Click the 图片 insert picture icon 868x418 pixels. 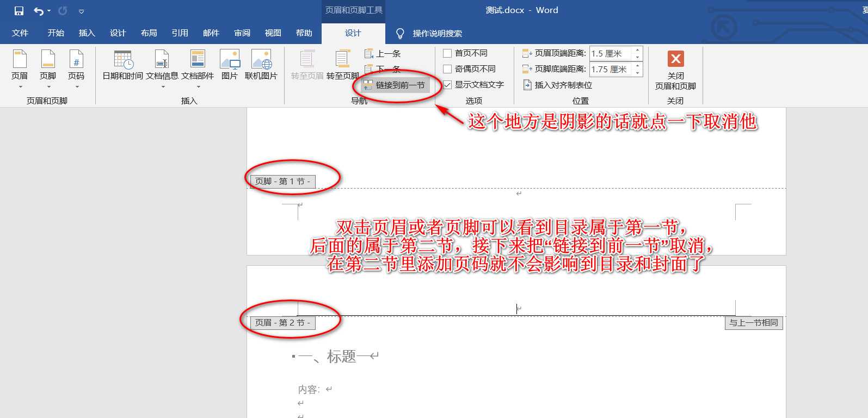click(230, 59)
